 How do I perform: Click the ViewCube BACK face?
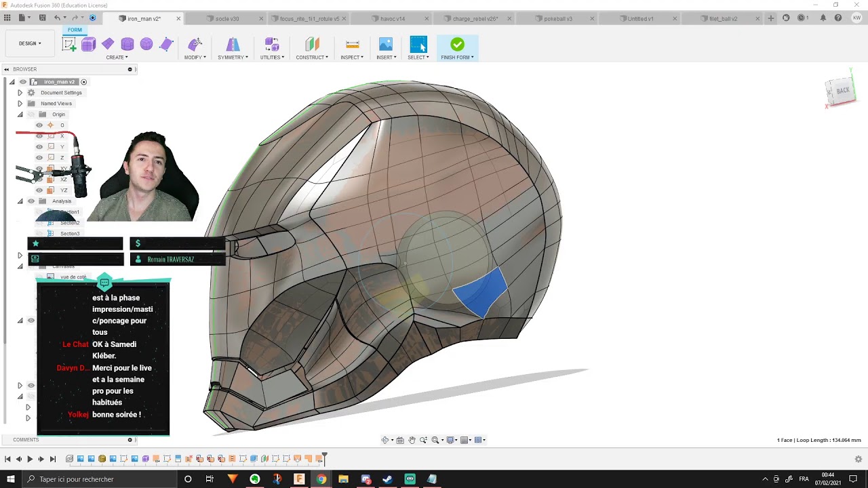tap(842, 91)
